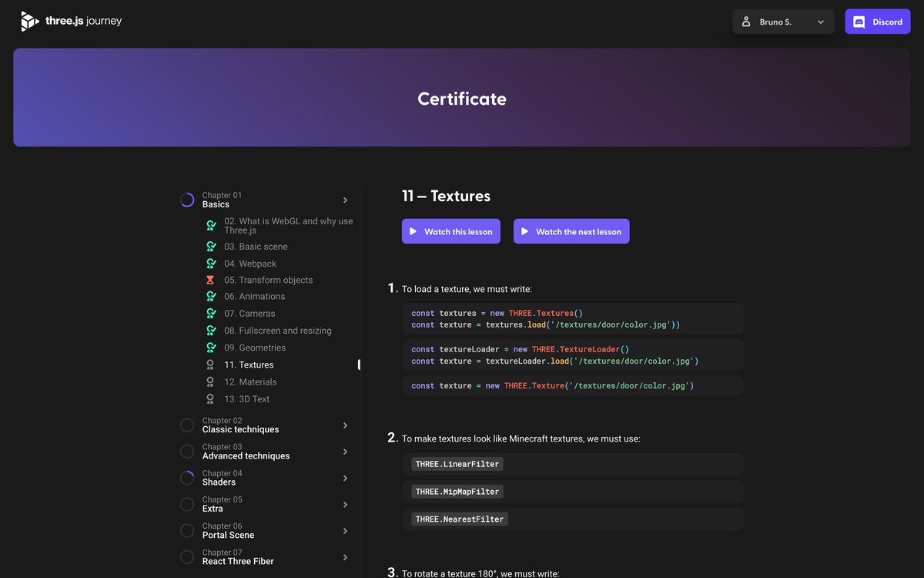The width and height of the screenshot is (924, 578).
Task: Click the play icon in Watch the next lesson
Action: [524, 231]
